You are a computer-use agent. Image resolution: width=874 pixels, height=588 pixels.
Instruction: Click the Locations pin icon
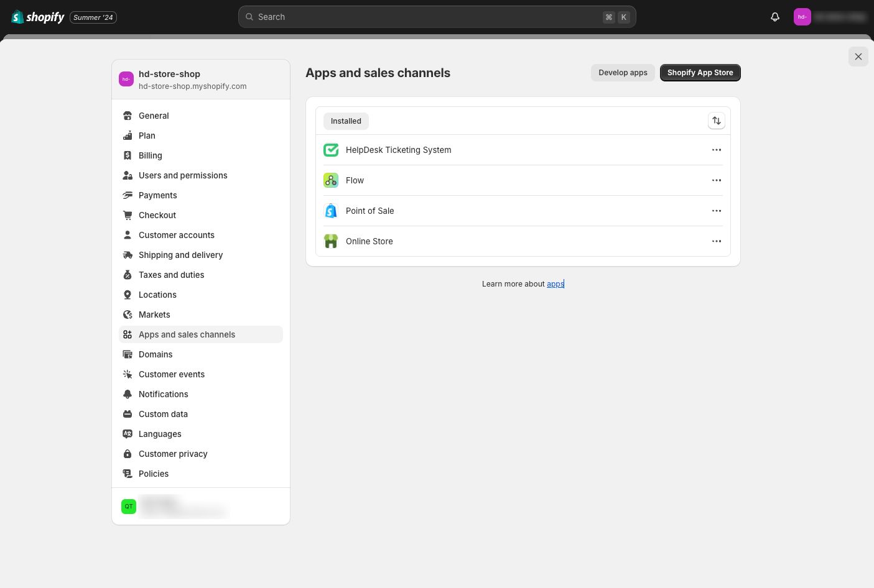[128, 295]
